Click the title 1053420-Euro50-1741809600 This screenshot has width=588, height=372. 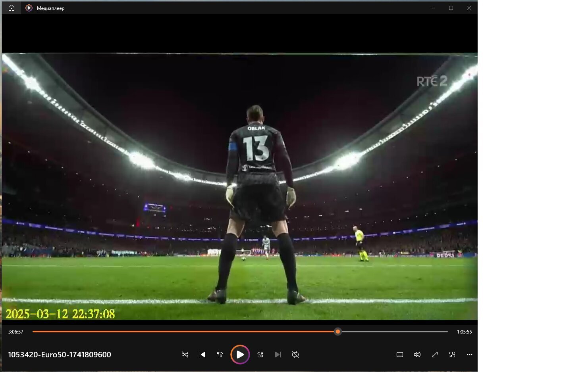click(60, 355)
